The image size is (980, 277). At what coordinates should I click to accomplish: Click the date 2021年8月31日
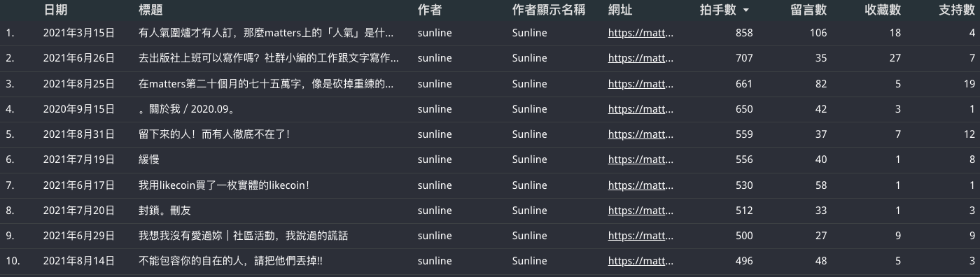click(79, 134)
